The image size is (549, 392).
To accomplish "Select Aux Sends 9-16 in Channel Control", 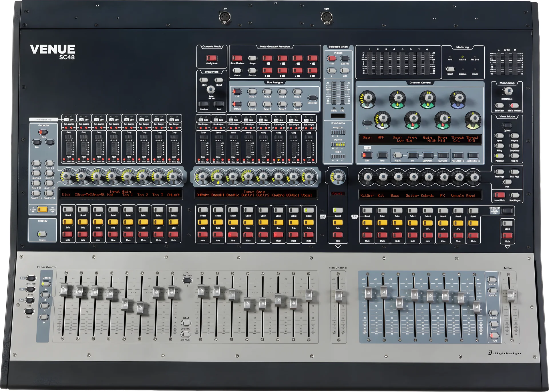I will (x=473, y=155).
